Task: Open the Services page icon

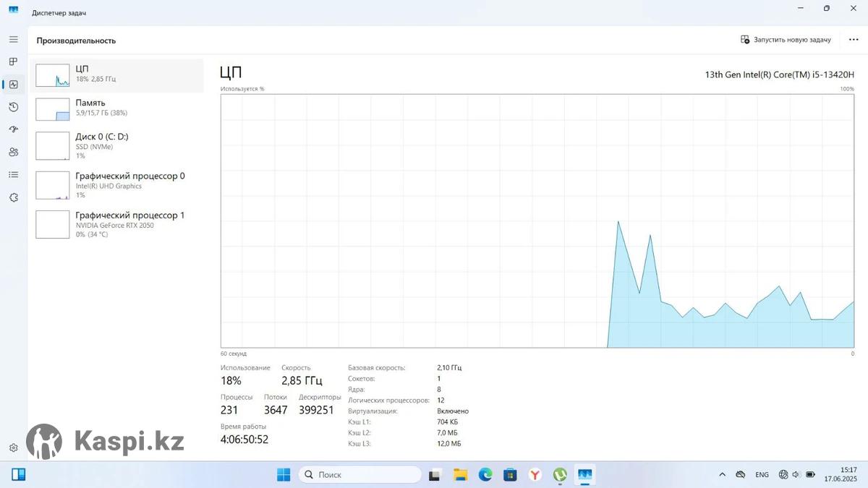Action: [13, 197]
